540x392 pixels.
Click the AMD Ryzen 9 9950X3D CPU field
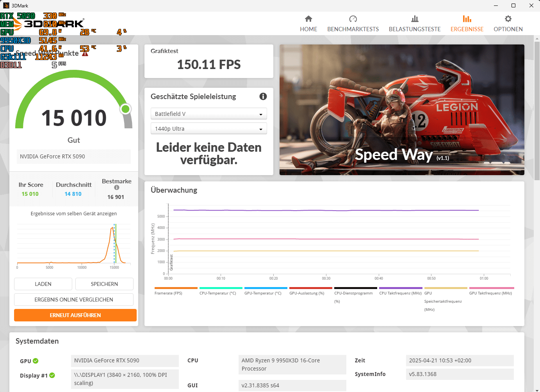[292, 365]
